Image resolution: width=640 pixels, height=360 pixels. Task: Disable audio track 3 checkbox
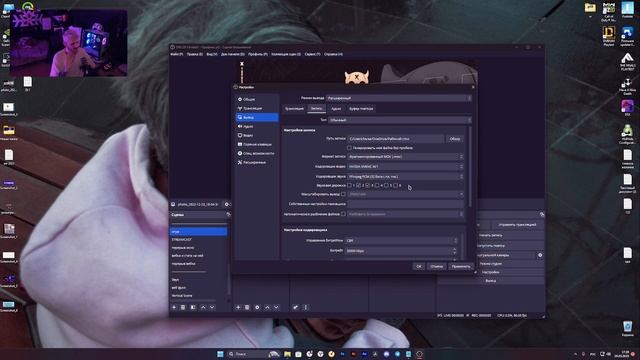click(x=368, y=185)
